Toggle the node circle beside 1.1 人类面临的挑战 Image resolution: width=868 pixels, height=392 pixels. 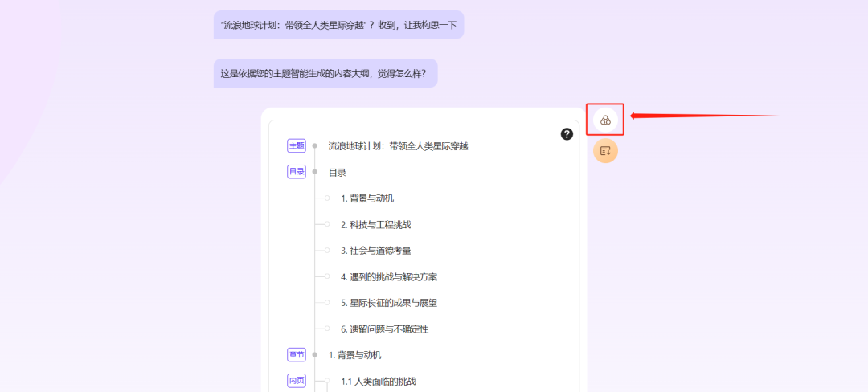pos(327,381)
